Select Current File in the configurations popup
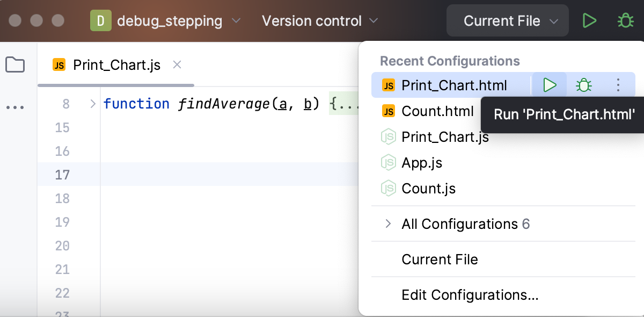The height and width of the screenshot is (317, 644). tap(440, 260)
